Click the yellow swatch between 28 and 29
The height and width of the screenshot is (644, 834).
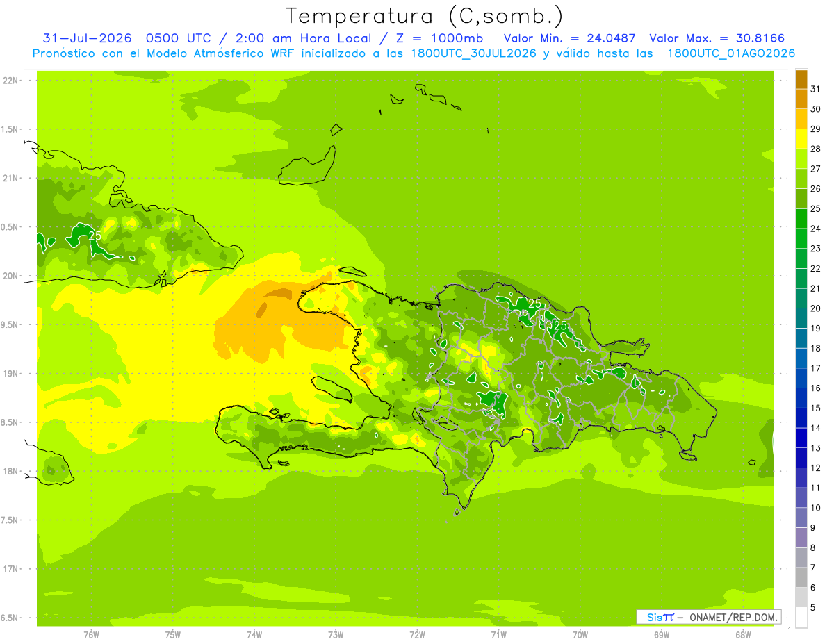(x=801, y=139)
